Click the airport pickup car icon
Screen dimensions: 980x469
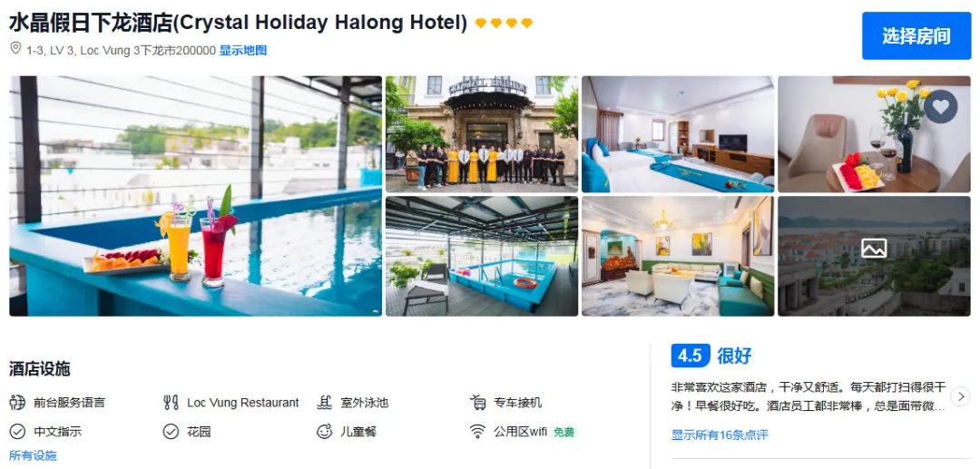477,403
